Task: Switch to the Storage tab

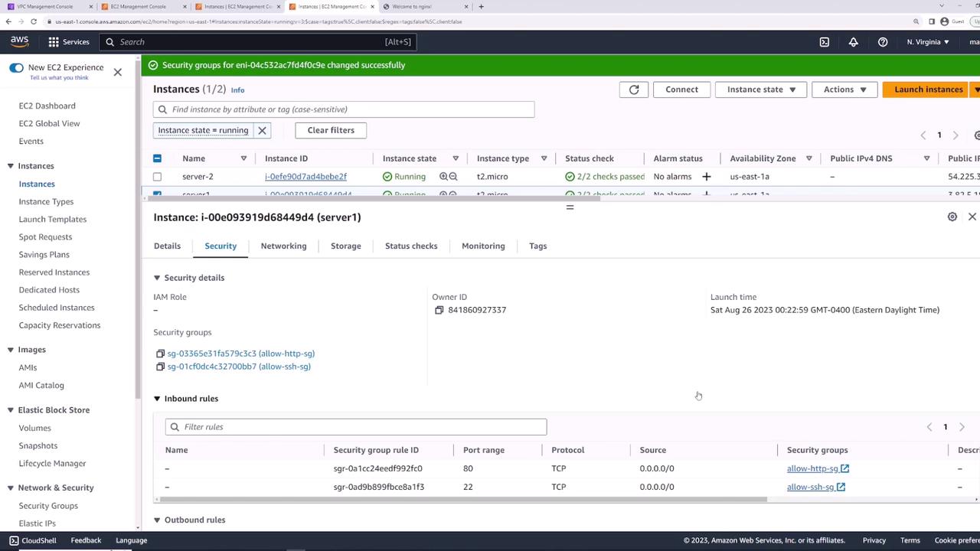Action: 346,246
